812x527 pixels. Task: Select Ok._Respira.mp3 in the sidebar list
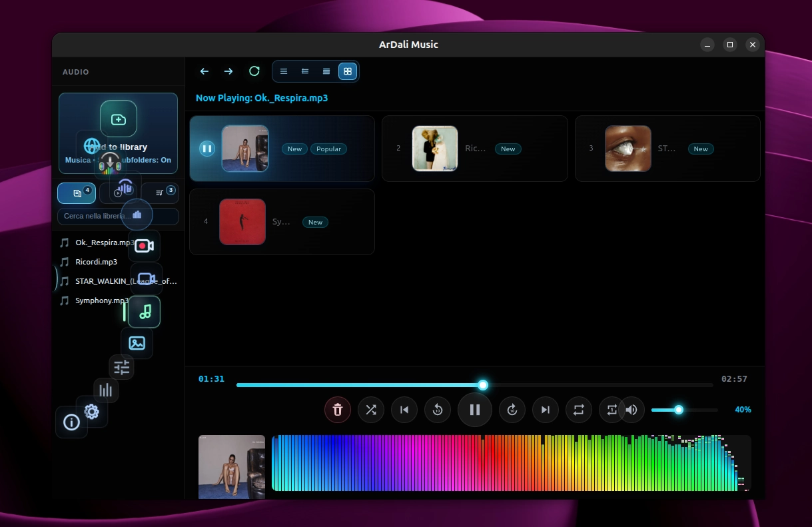pos(119,243)
